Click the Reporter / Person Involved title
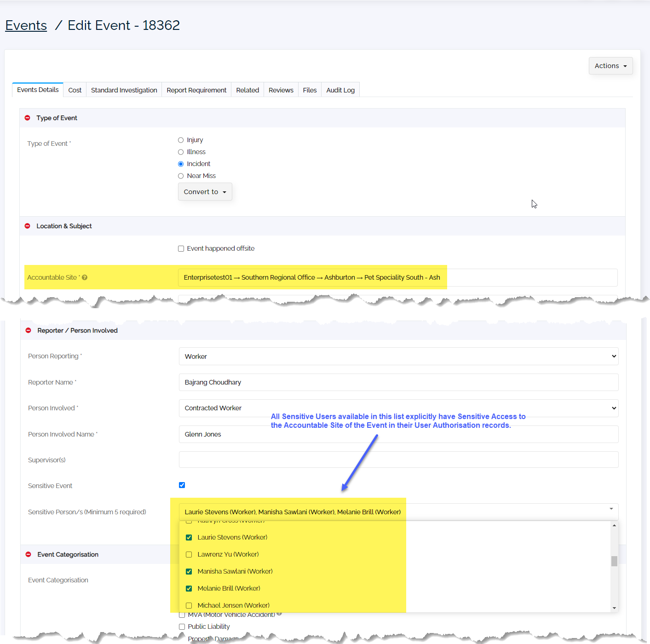The image size is (650, 644). 78,331
